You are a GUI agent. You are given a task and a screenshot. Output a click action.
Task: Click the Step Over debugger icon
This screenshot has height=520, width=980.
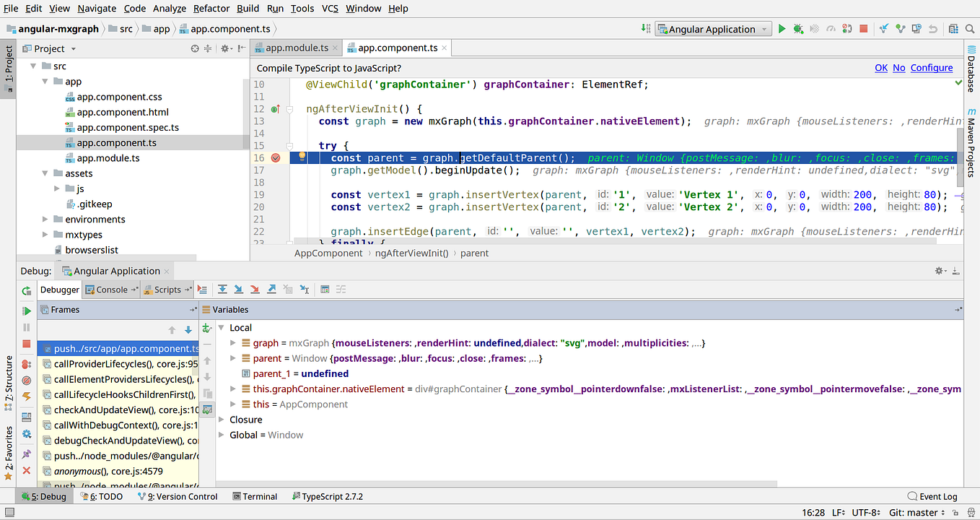click(222, 290)
